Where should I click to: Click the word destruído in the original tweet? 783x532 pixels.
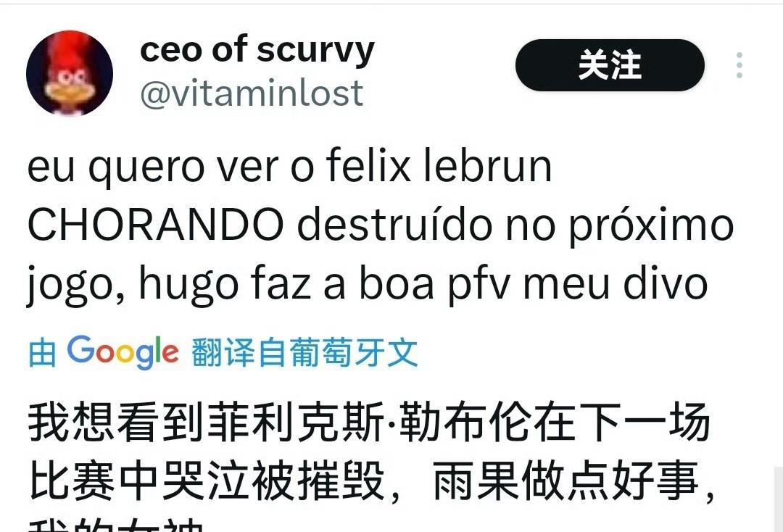click(x=394, y=225)
